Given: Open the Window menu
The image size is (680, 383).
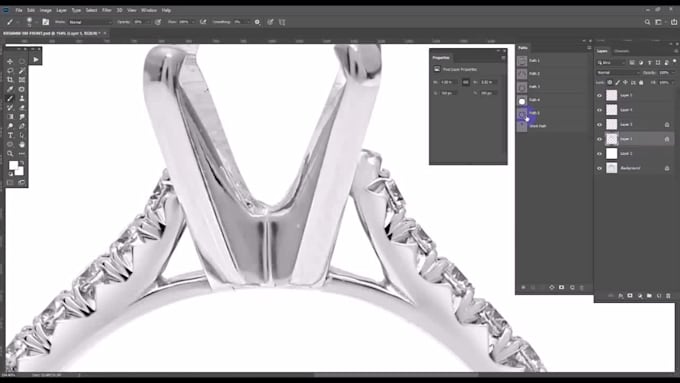Looking at the screenshot, I should pos(149,10).
